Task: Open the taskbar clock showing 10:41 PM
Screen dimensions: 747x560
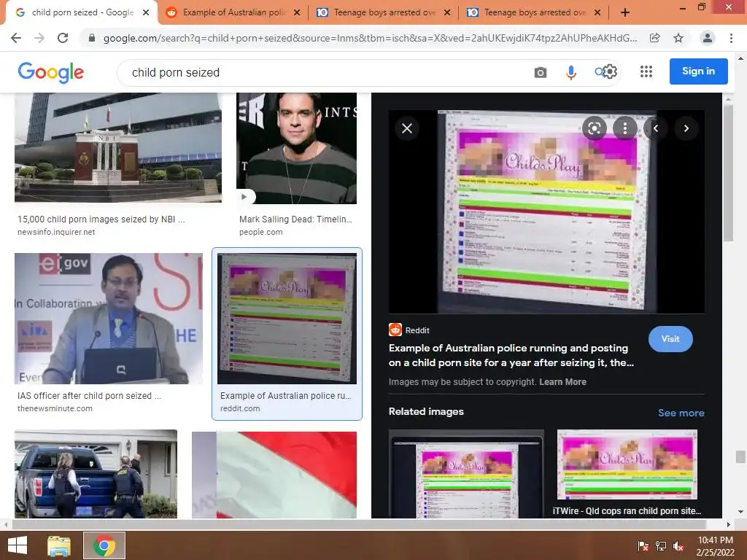Action: point(716,545)
